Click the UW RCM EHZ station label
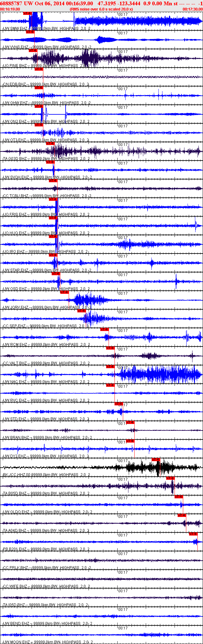 click(46, 345)
